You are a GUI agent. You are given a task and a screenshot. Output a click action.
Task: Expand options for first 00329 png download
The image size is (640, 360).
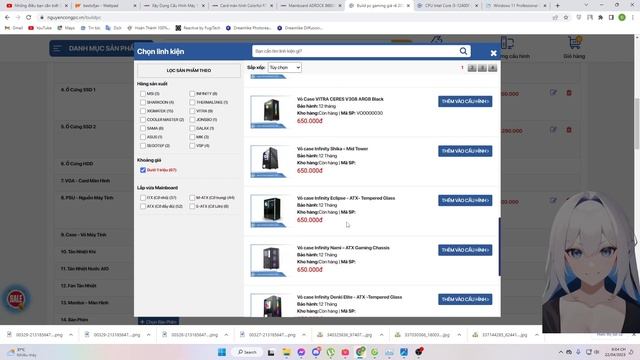coord(71,335)
